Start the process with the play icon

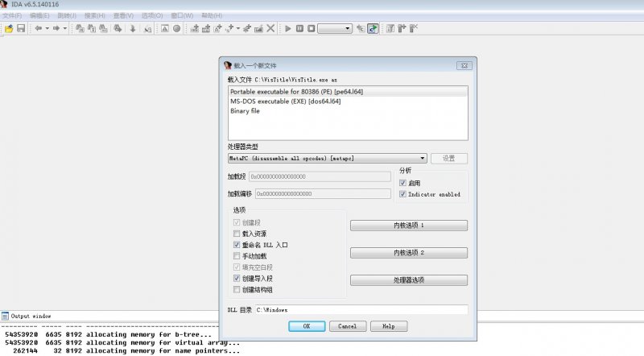click(x=288, y=28)
